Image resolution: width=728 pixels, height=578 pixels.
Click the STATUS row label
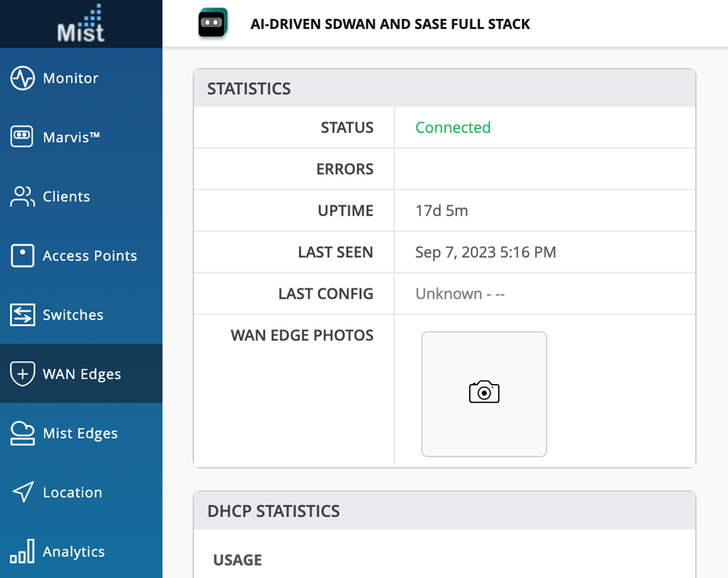coord(347,127)
